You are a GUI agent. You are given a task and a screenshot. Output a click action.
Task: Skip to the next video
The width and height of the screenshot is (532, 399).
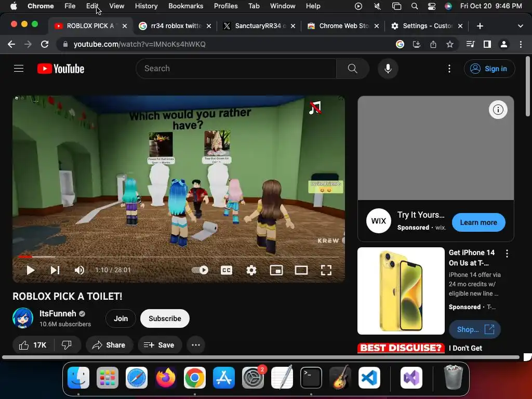click(55, 270)
